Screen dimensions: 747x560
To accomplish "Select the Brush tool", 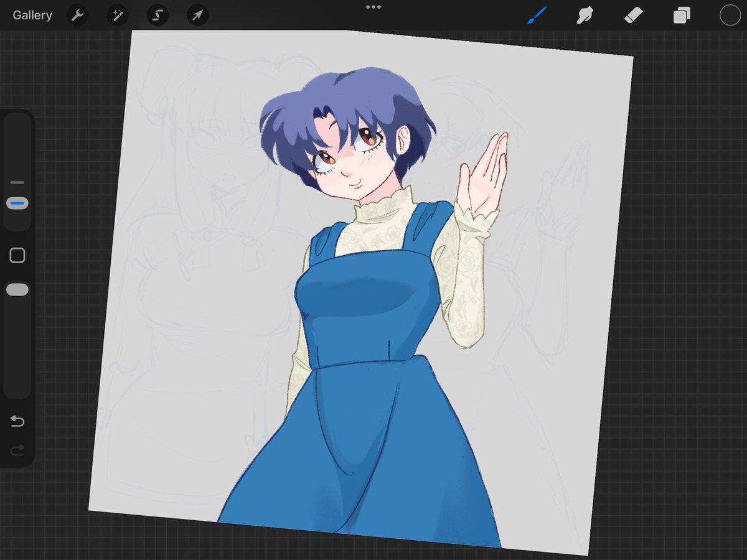I will click(x=536, y=16).
